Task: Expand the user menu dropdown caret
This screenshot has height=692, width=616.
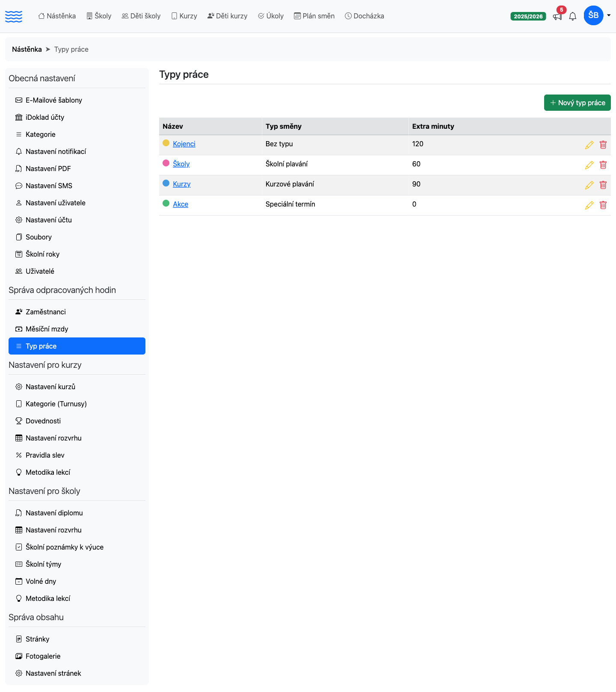Action: [x=609, y=15]
